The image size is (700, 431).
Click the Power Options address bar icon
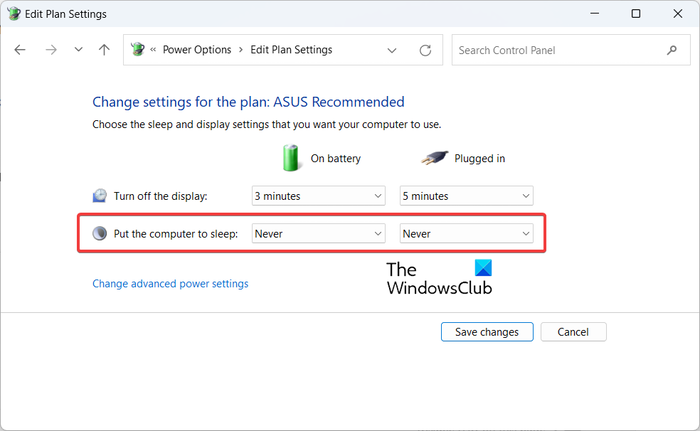point(138,50)
